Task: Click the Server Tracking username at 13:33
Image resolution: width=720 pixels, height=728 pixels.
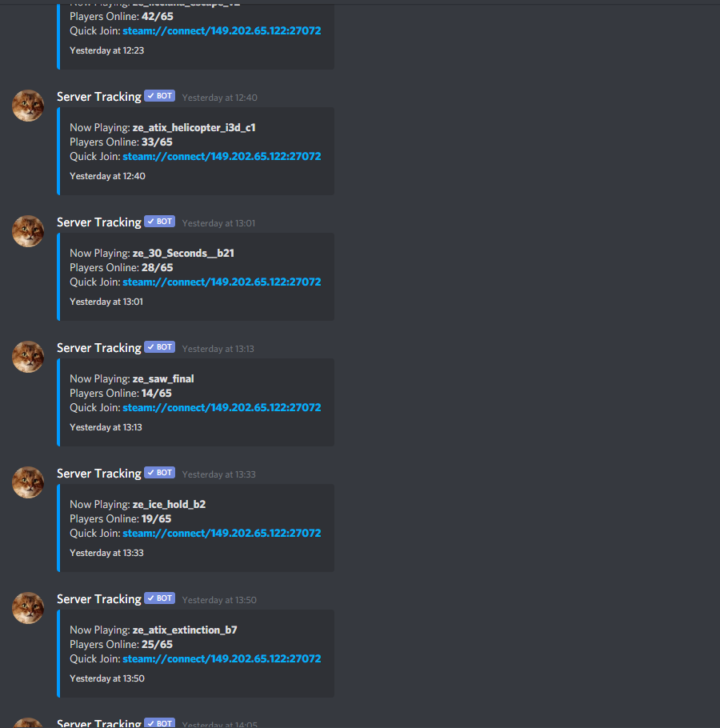Action: pos(99,474)
